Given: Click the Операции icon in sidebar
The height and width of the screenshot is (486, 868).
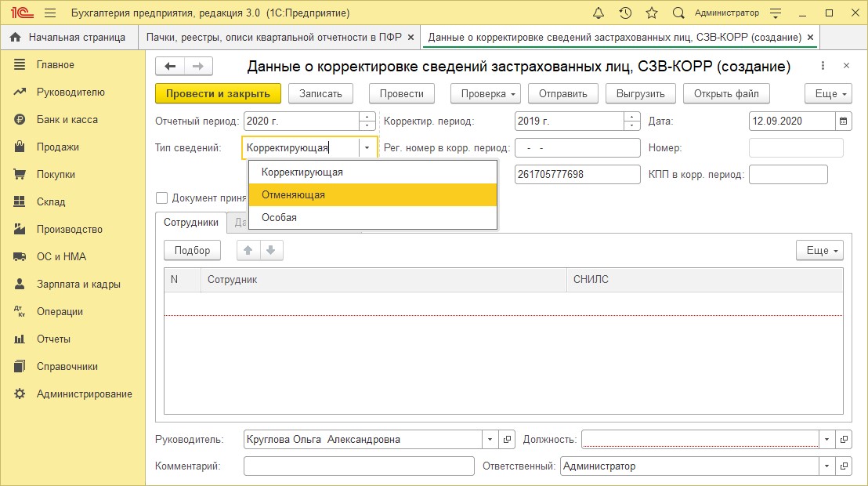Looking at the screenshot, I should pos(20,311).
